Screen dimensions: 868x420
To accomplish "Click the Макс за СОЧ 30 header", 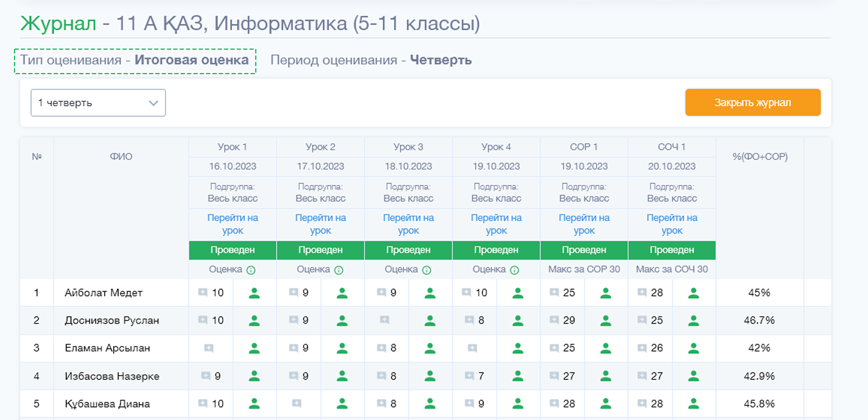I will click(672, 269).
